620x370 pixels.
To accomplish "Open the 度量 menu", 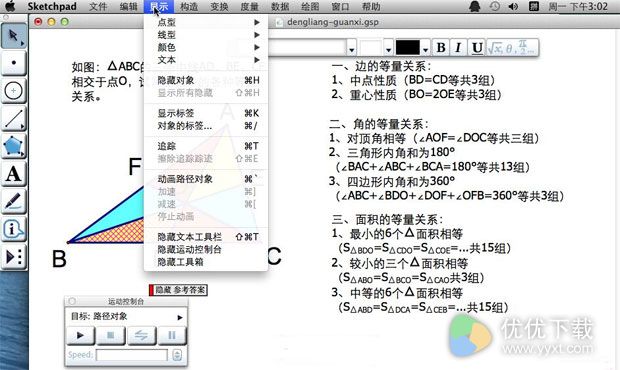I will click(250, 6).
